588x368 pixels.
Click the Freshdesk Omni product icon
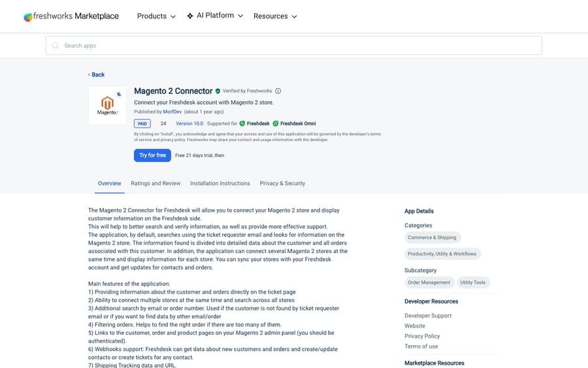point(276,124)
